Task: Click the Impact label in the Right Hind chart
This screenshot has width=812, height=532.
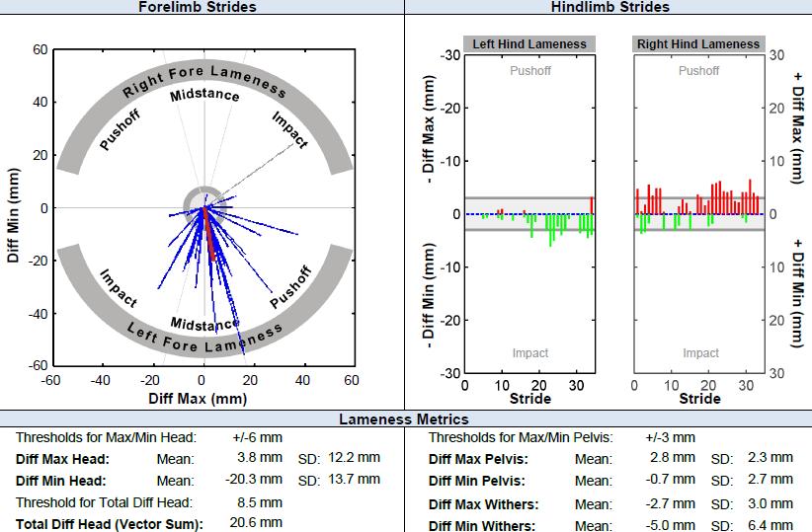Action: point(700,353)
